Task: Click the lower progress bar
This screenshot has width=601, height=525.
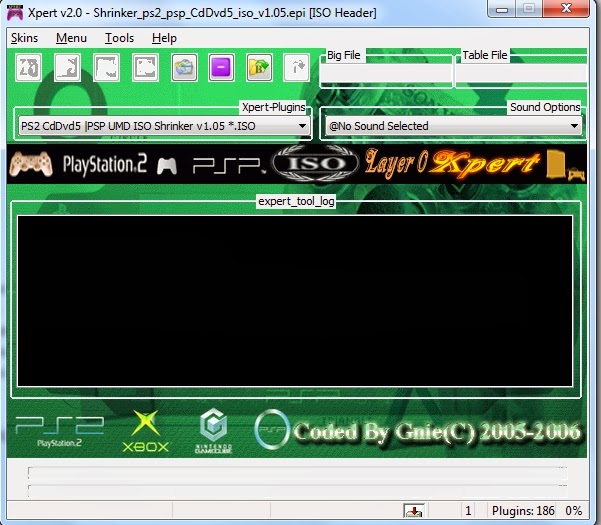Action: (x=297, y=491)
